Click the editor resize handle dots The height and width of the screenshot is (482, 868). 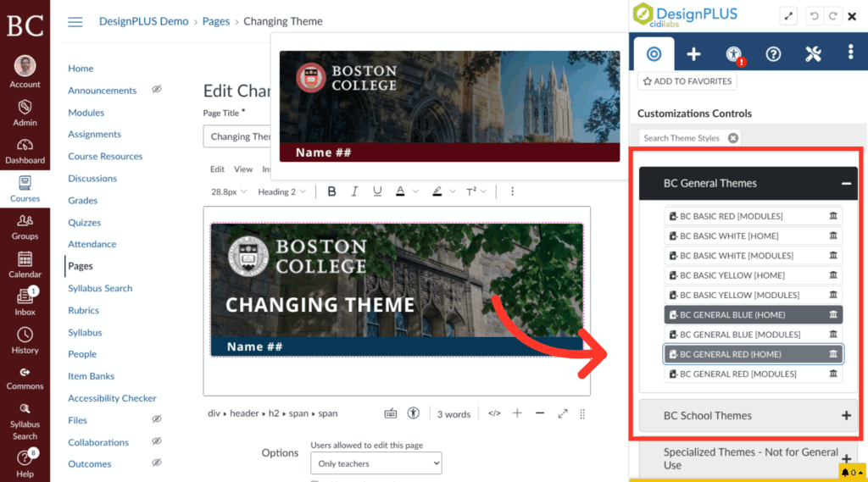coord(582,414)
